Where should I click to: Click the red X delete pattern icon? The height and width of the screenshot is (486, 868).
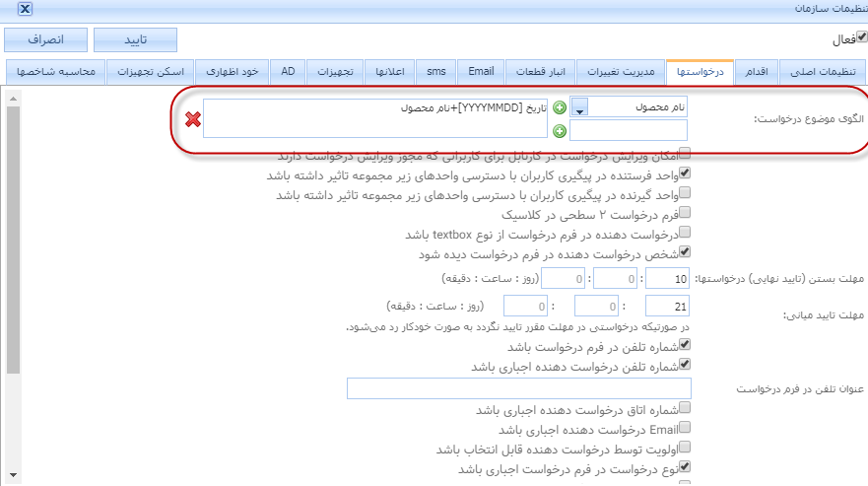[x=193, y=118]
